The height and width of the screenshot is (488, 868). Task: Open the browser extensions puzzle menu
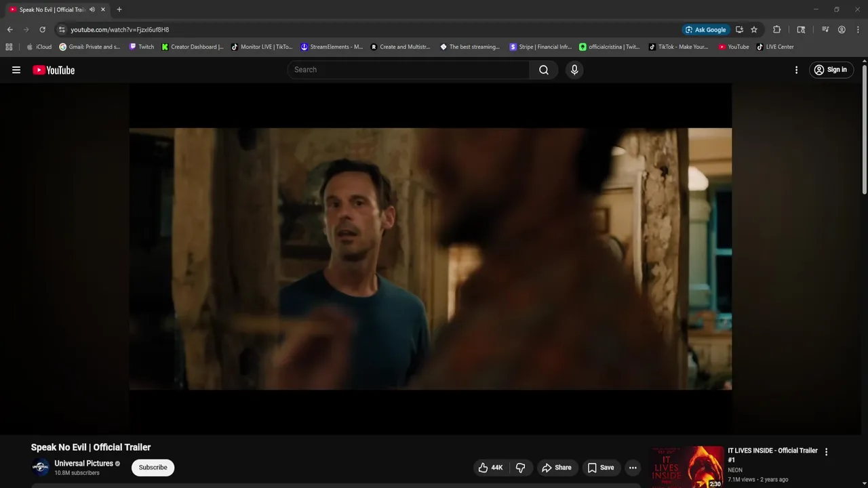(777, 30)
